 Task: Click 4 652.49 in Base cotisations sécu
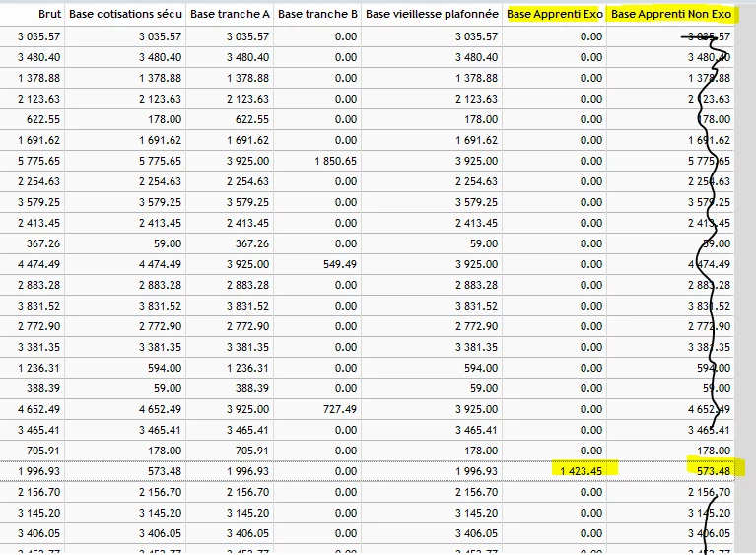[x=160, y=409]
